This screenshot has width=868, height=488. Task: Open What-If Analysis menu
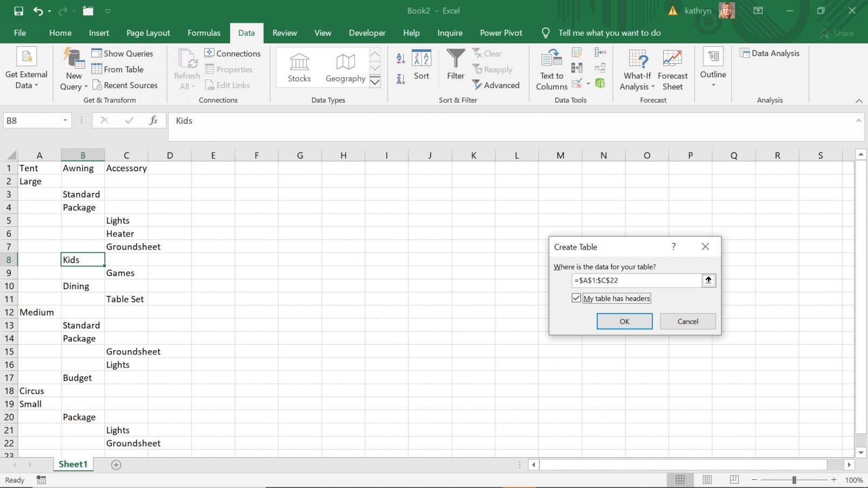click(x=637, y=69)
